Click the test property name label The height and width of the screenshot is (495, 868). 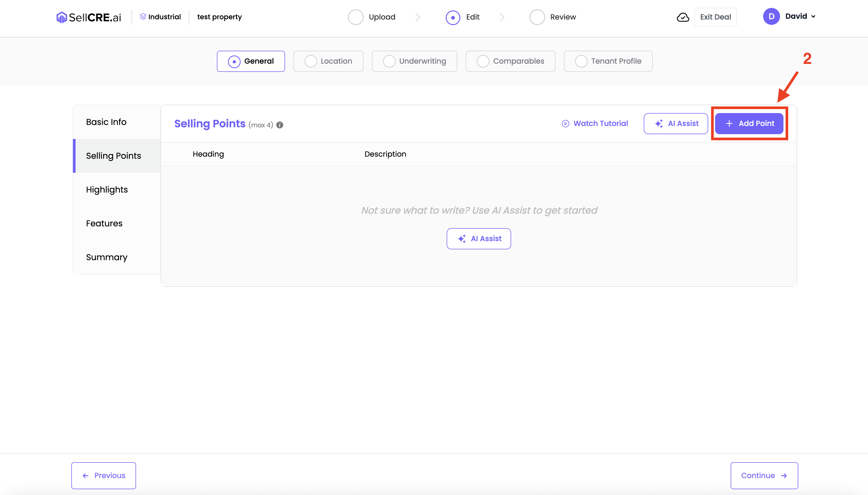tap(219, 17)
